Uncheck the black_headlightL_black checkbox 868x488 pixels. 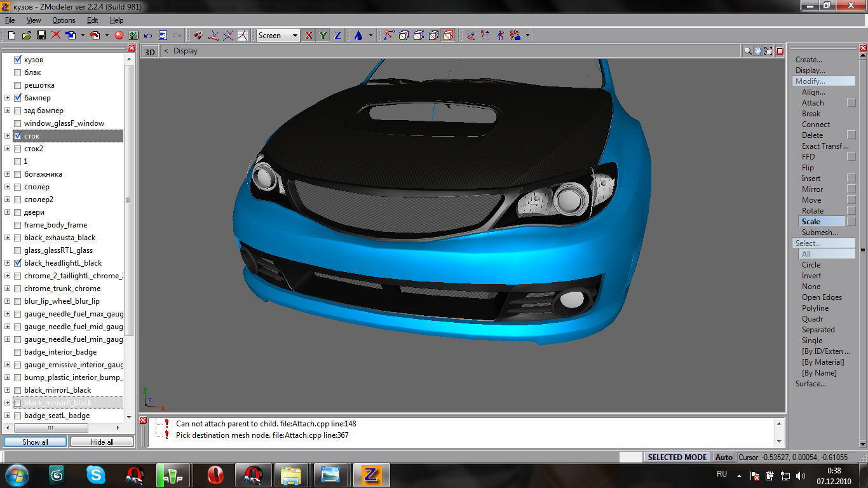pos(18,263)
